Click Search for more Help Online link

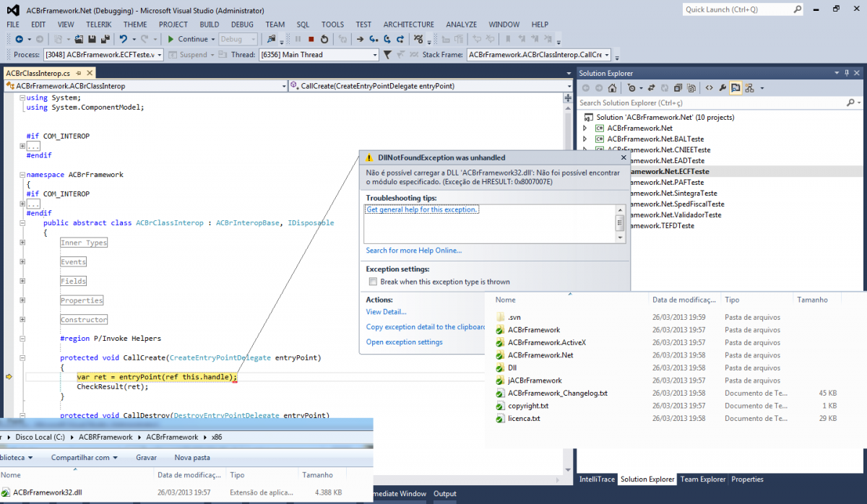(x=414, y=251)
